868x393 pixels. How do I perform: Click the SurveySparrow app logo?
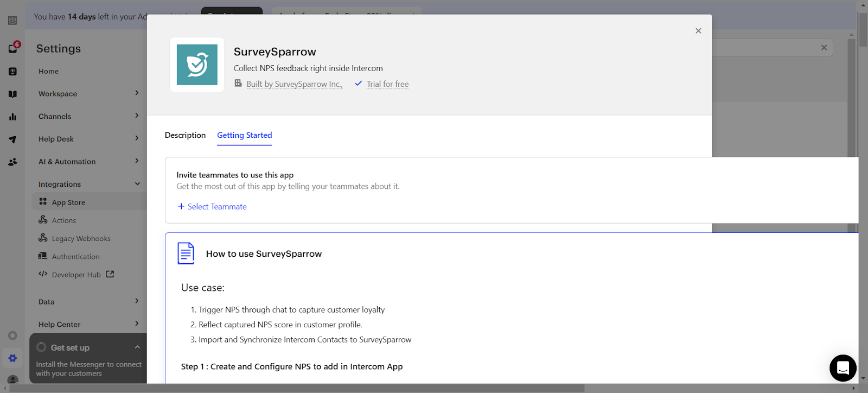point(197,65)
